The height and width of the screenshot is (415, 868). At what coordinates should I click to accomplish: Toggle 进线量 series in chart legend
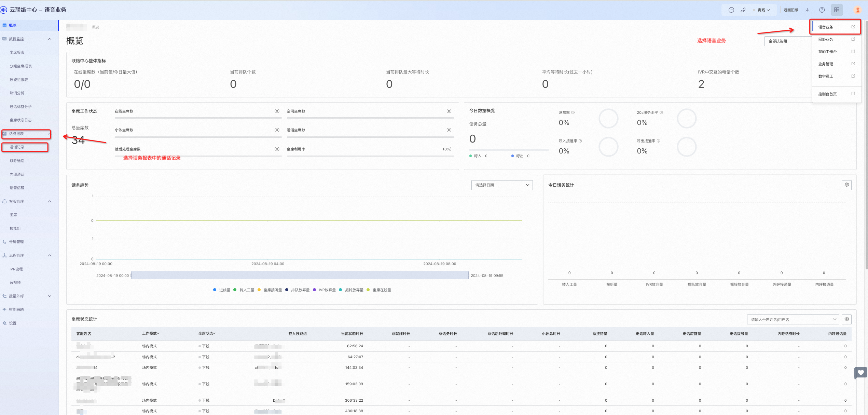[x=222, y=290]
